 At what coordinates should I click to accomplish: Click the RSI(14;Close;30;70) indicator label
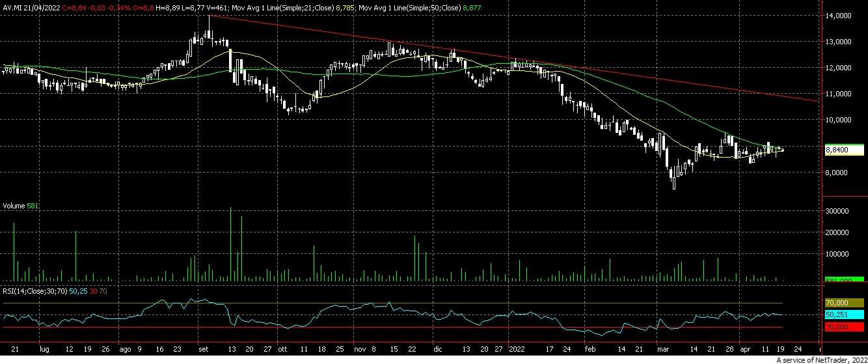34,291
